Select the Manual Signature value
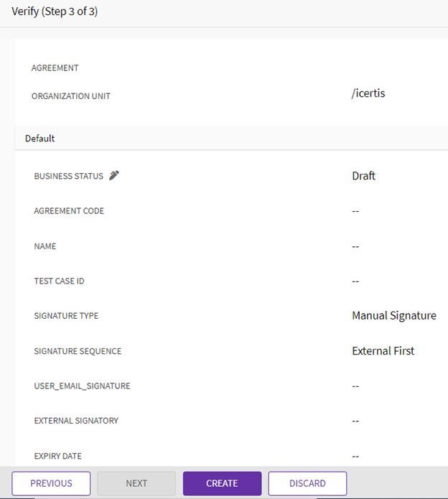 [x=393, y=316]
